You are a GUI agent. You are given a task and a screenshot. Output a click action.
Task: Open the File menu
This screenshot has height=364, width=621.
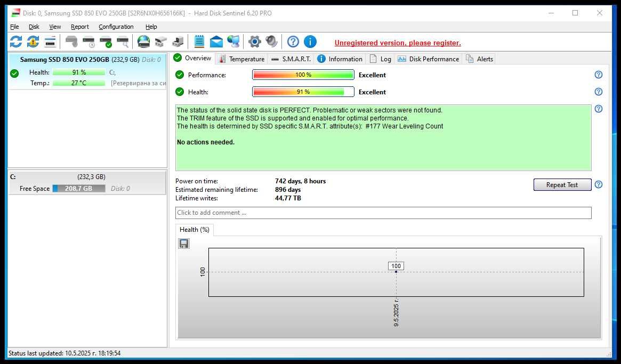click(14, 27)
